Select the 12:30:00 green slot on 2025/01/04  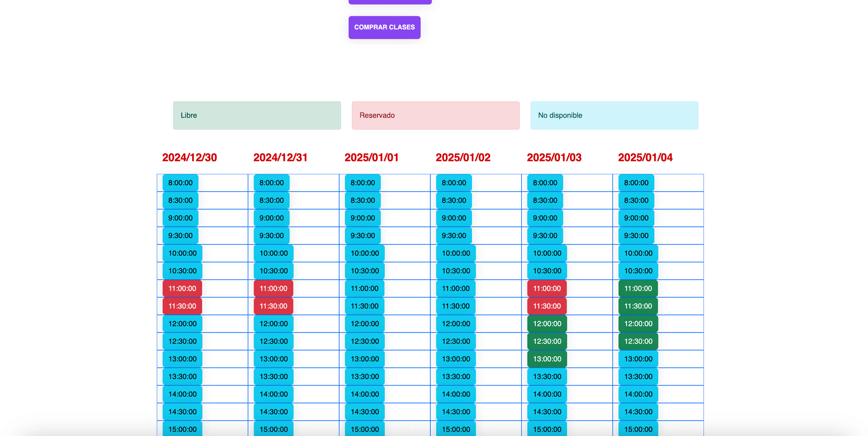pyautogui.click(x=637, y=341)
